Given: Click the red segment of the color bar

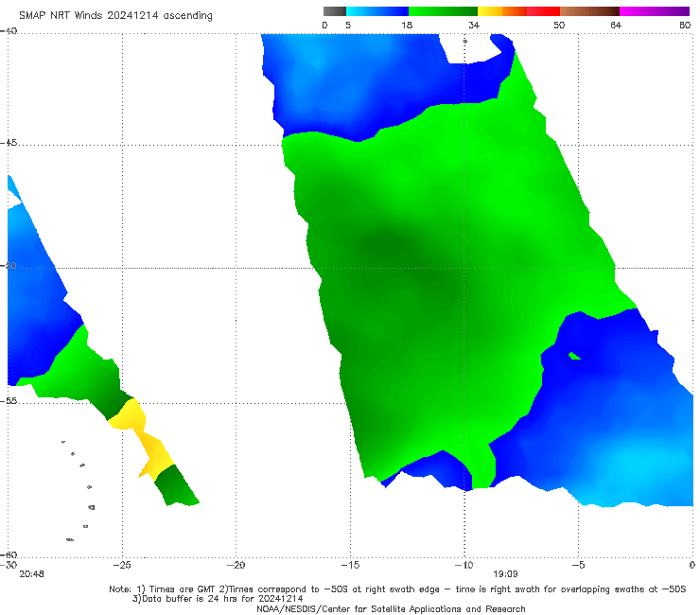Looking at the screenshot, I should [543, 11].
